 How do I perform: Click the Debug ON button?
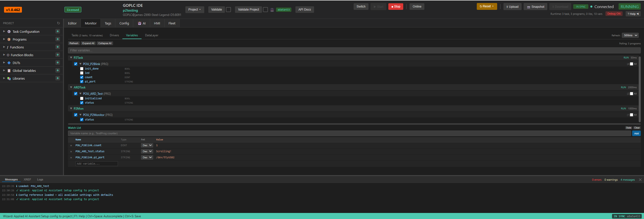pyautogui.click(x=614, y=14)
